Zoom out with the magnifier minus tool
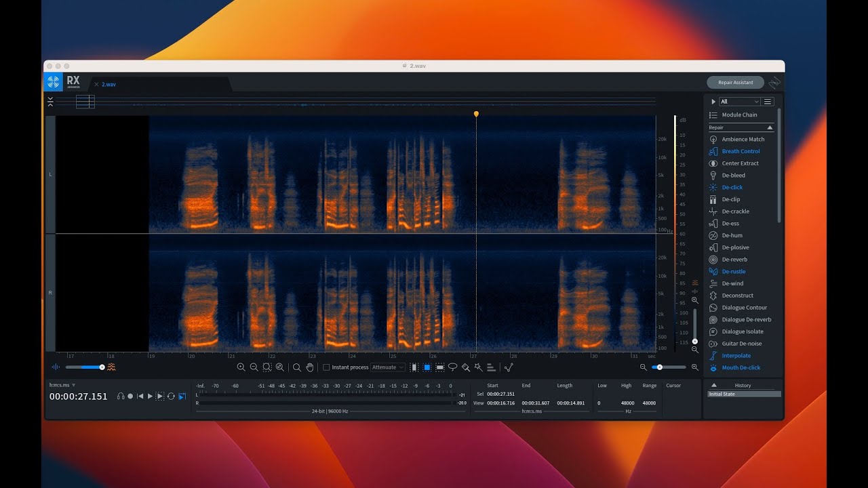 coord(254,367)
